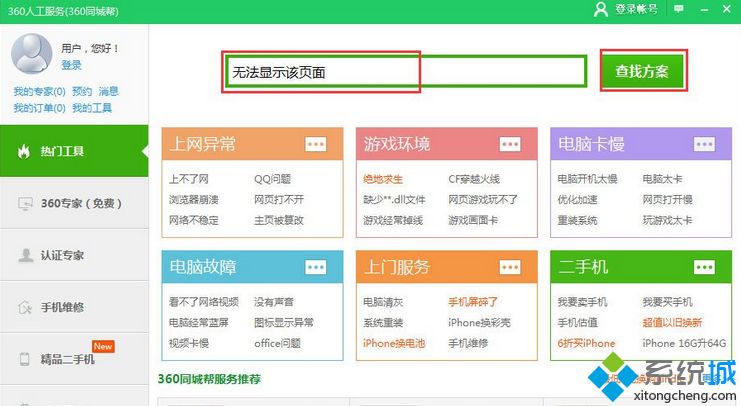Select the iPhone换彩壳 item
This screenshot has height=406, width=741.
pos(480,323)
